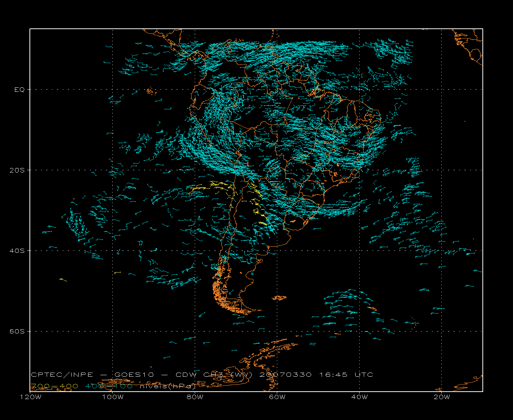Click the '20070330' date in caption

click(285, 374)
